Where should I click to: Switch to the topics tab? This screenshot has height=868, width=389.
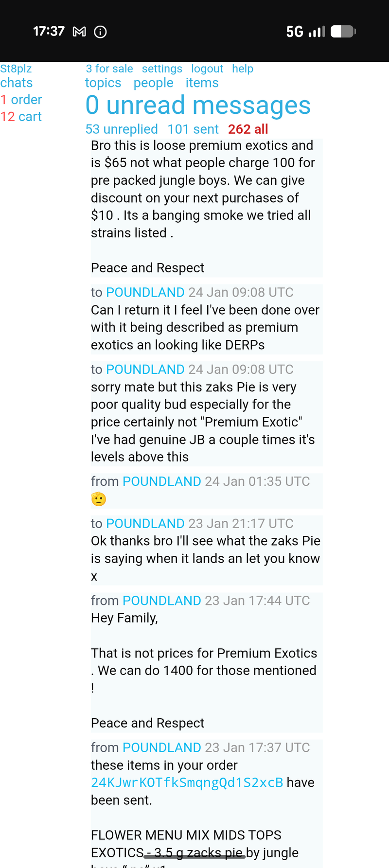coord(103,83)
